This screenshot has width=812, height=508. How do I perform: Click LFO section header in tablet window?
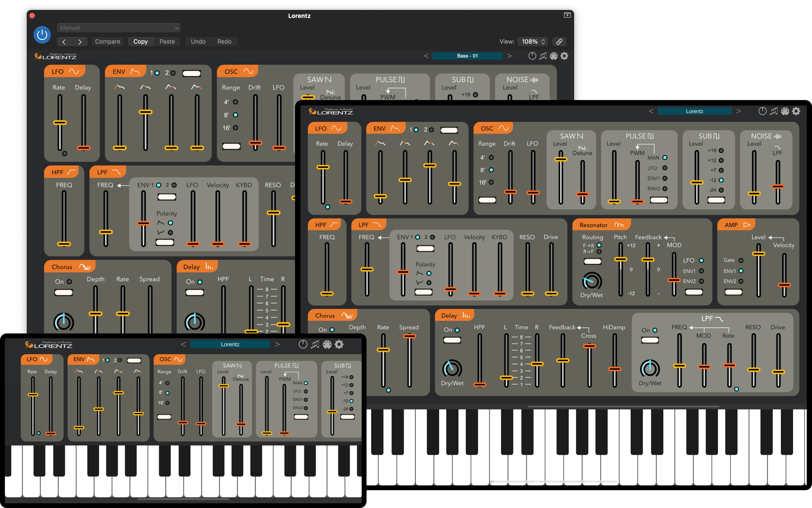click(328, 128)
